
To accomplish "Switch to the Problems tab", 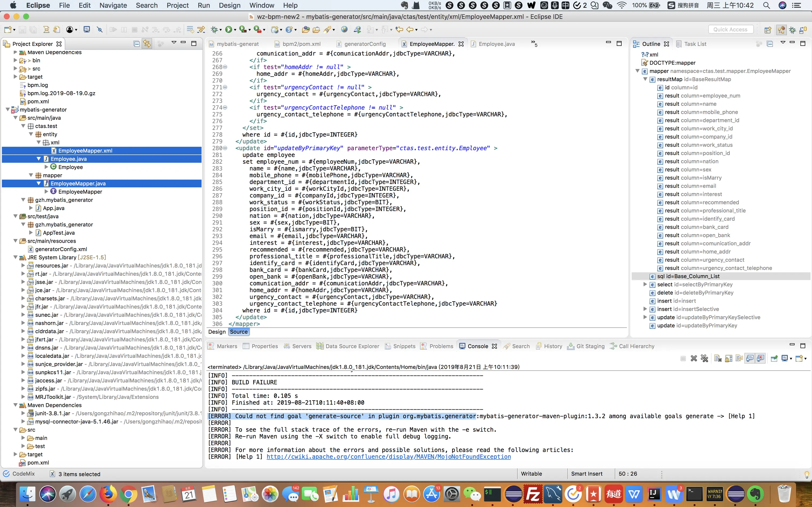I will click(x=441, y=346).
